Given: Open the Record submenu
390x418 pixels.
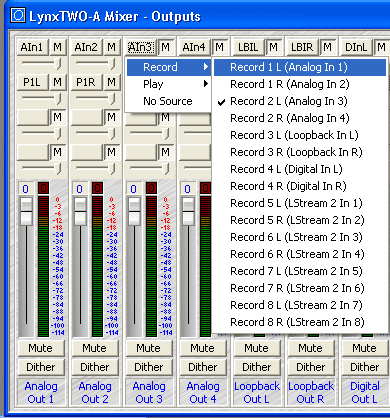Looking at the screenshot, I should pos(168,67).
